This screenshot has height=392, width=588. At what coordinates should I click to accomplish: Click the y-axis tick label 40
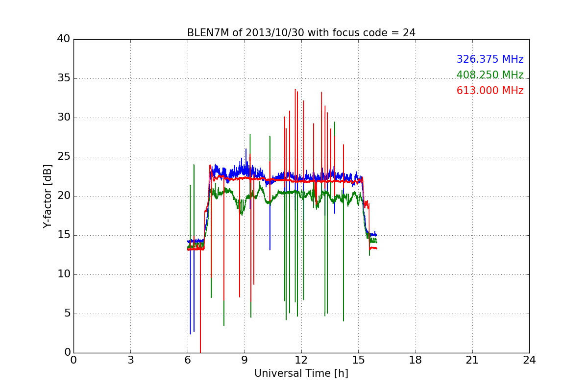(x=64, y=39)
